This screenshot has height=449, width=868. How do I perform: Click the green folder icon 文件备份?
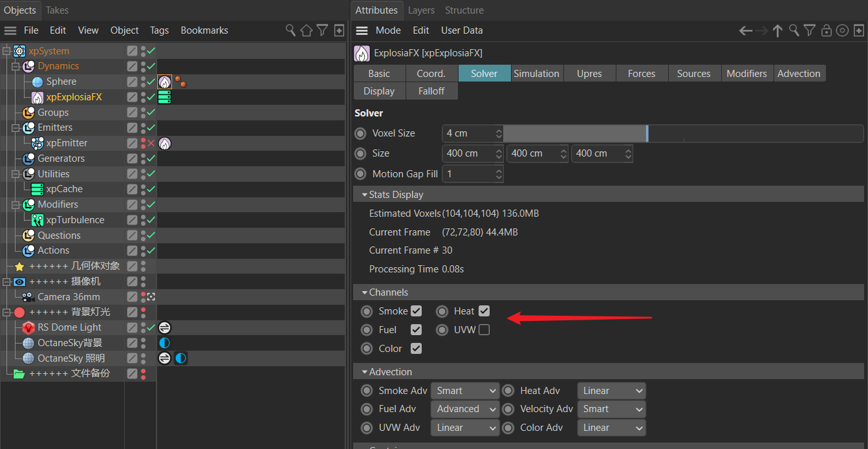click(x=19, y=373)
